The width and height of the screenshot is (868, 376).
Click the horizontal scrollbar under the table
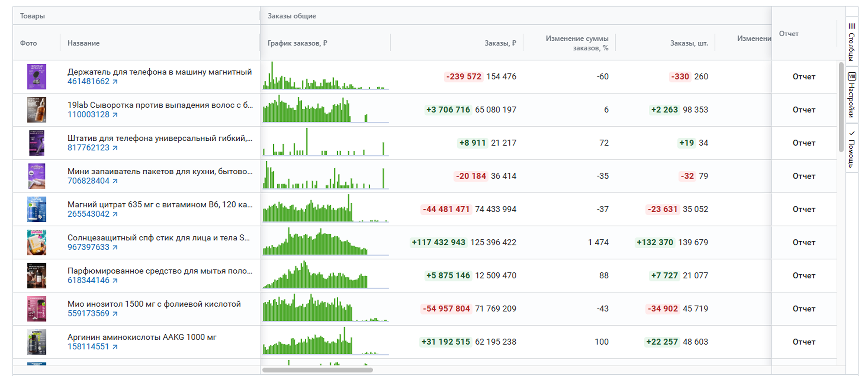pos(317,370)
